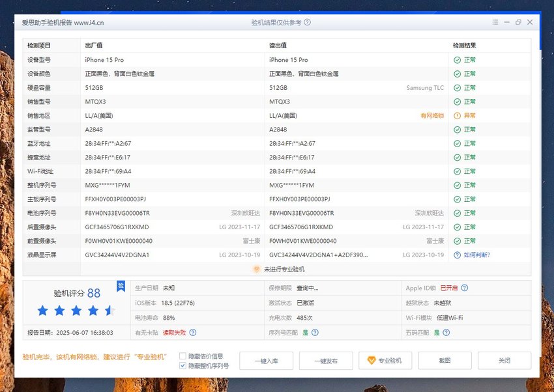Click the green check icon in 蜂窝地址 row
554x392 pixels.
(457, 158)
